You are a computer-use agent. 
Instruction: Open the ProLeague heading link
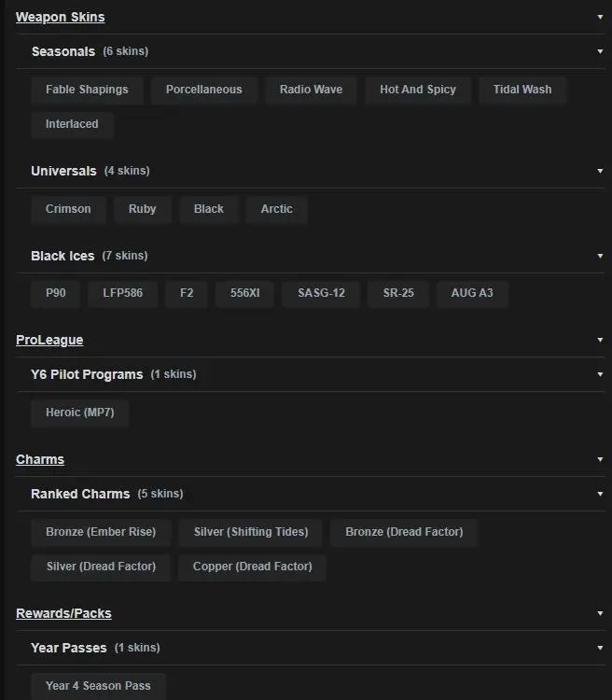(49, 340)
